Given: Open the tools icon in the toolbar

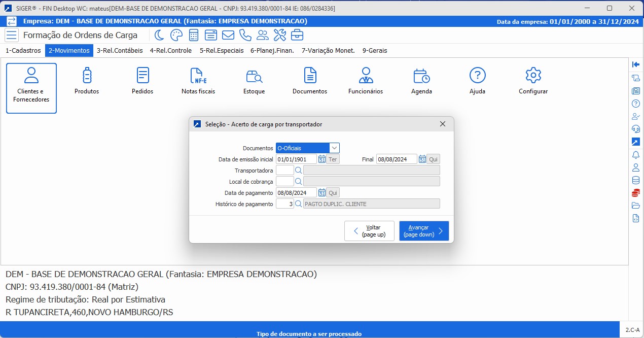Looking at the screenshot, I should (279, 35).
